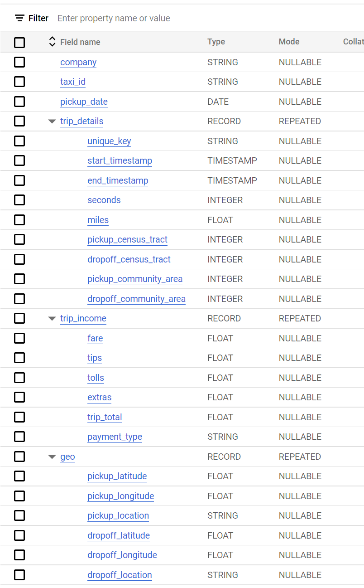Select the pickup_census_tract field link

pos(127,239)
